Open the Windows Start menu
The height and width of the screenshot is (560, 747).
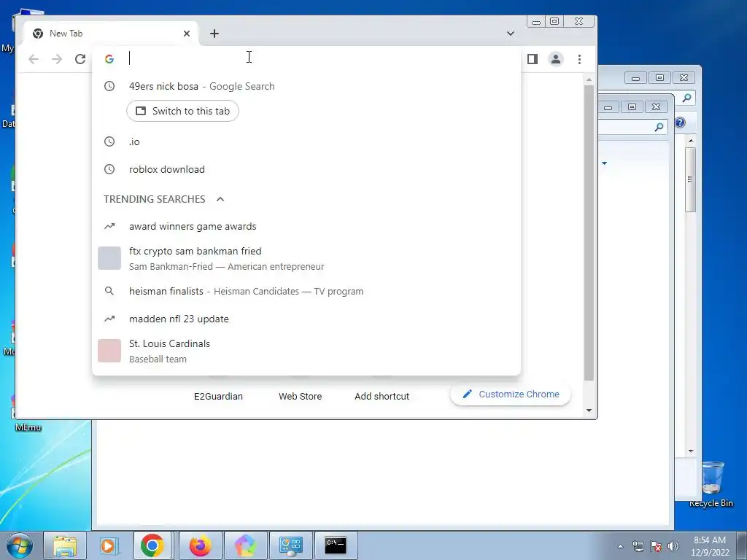(x=20, y=545)
